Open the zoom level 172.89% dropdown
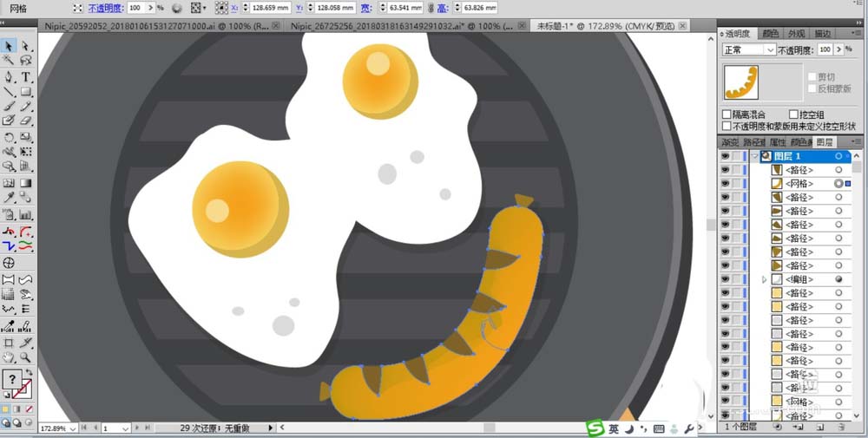The image size is (868, 438). tap(73, 428)
